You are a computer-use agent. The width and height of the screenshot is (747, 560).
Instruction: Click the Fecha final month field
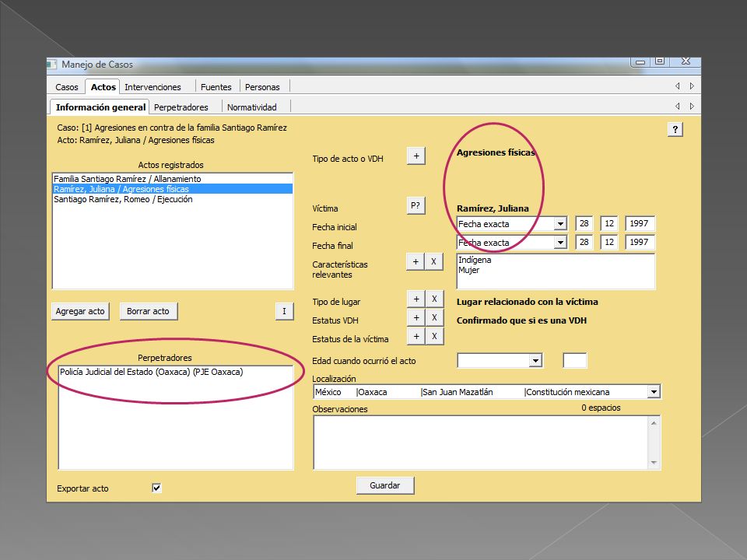[x=609, y=242]
